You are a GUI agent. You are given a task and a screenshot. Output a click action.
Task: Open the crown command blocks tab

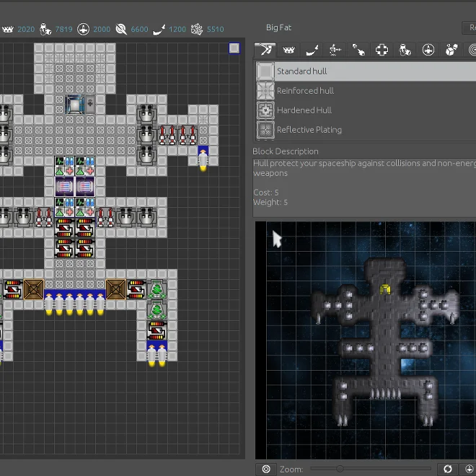[288, 50]
